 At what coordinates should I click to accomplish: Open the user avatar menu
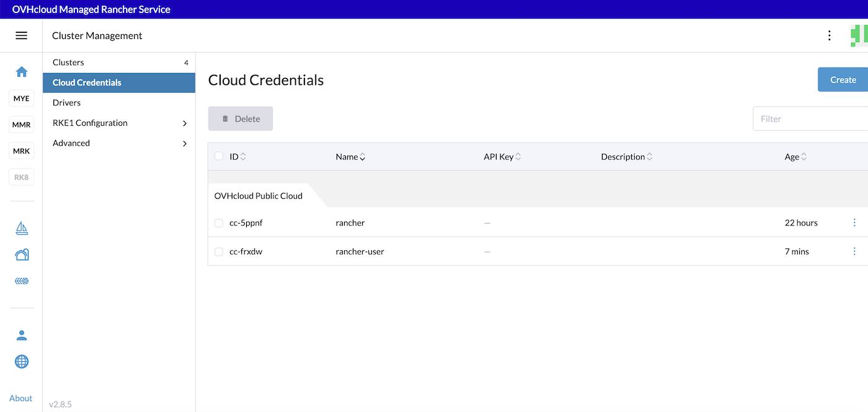point(22,335)
